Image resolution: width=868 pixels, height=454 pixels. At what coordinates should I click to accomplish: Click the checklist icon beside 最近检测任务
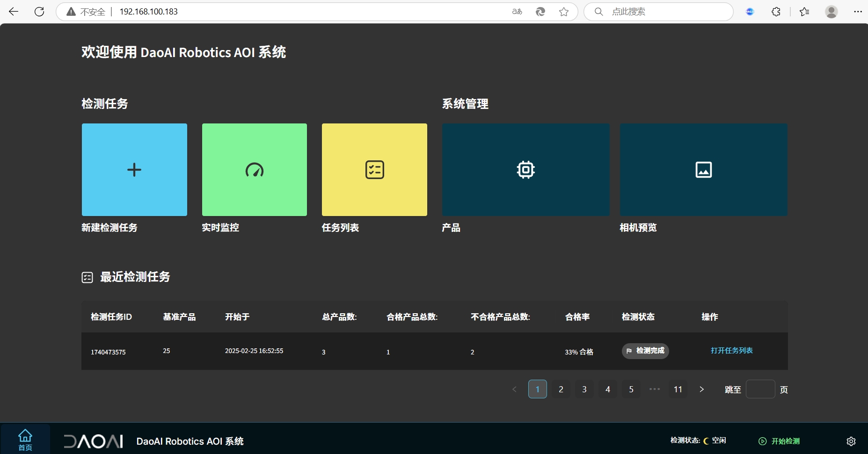[87, 278]
